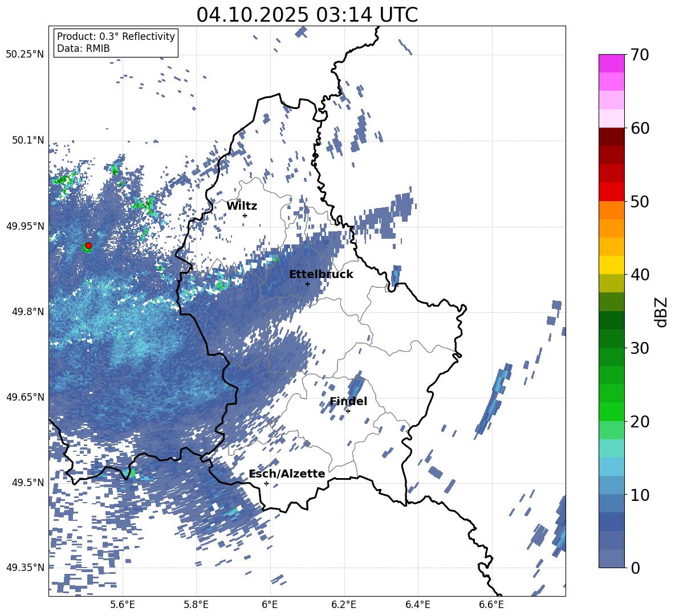Click the timestamp title 04.10.2025 03:14 UTC
Viewport: 675px width, 616px height.
click(x=307, y=15)
